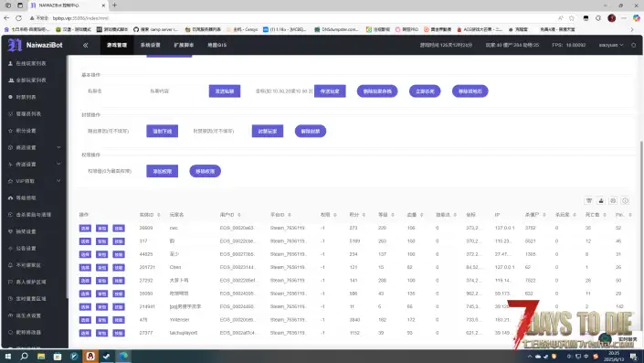
Task: Sort table by 用户ID column
Action: [x=239, y=215]
